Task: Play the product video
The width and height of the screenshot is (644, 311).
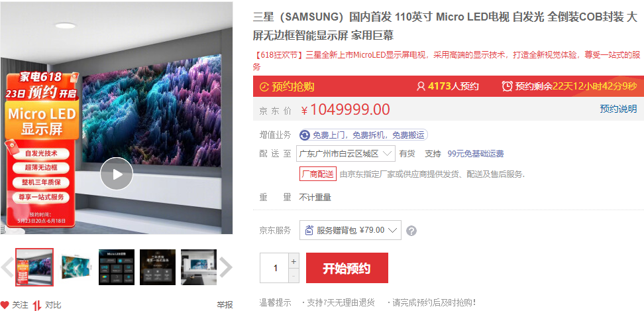Action: (x=117, y=174)
